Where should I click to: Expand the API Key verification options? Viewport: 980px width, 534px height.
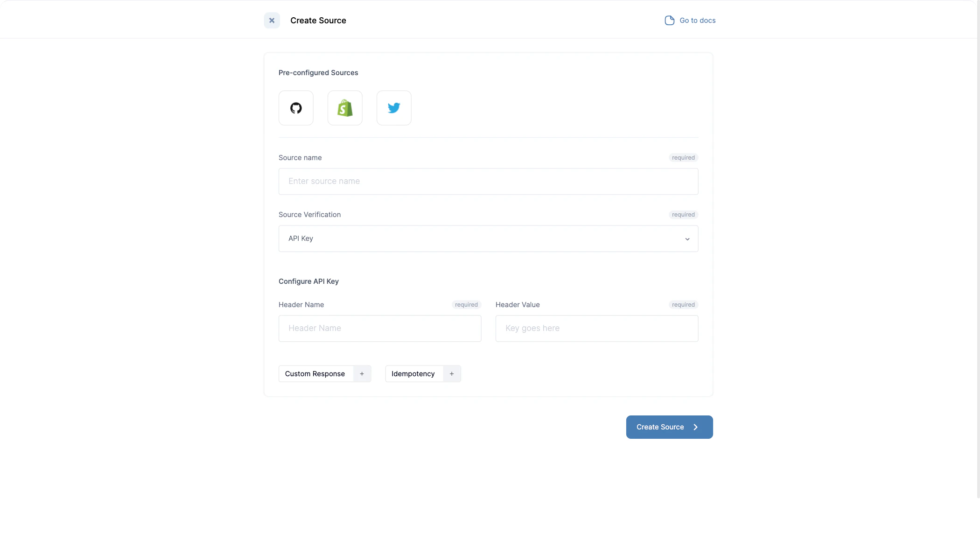point(488,239)
